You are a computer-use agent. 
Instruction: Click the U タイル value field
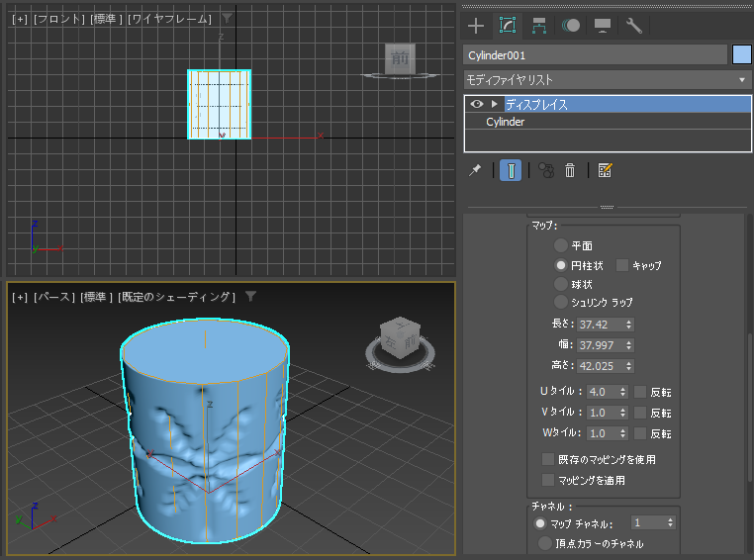click(602, 392)
